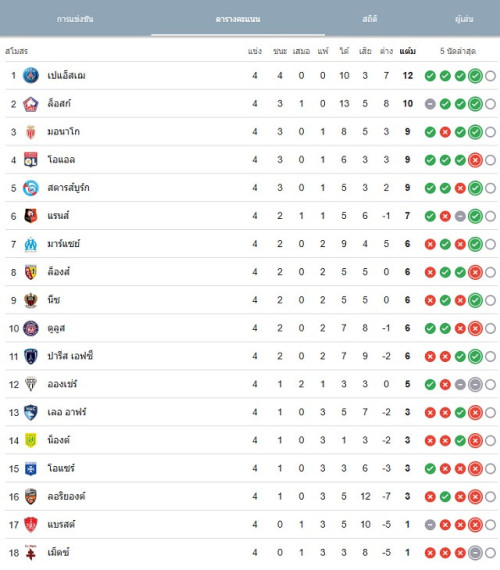Click the PSG club crest icon

tap(31, 76)
